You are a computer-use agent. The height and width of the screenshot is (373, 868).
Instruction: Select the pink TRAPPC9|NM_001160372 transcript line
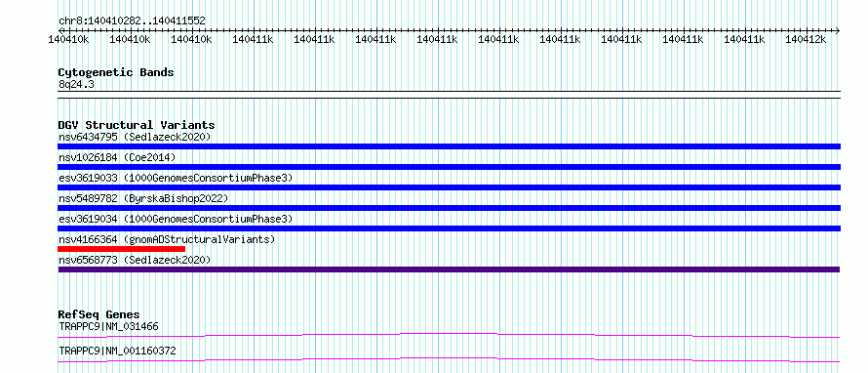click(x=449, y=359)
